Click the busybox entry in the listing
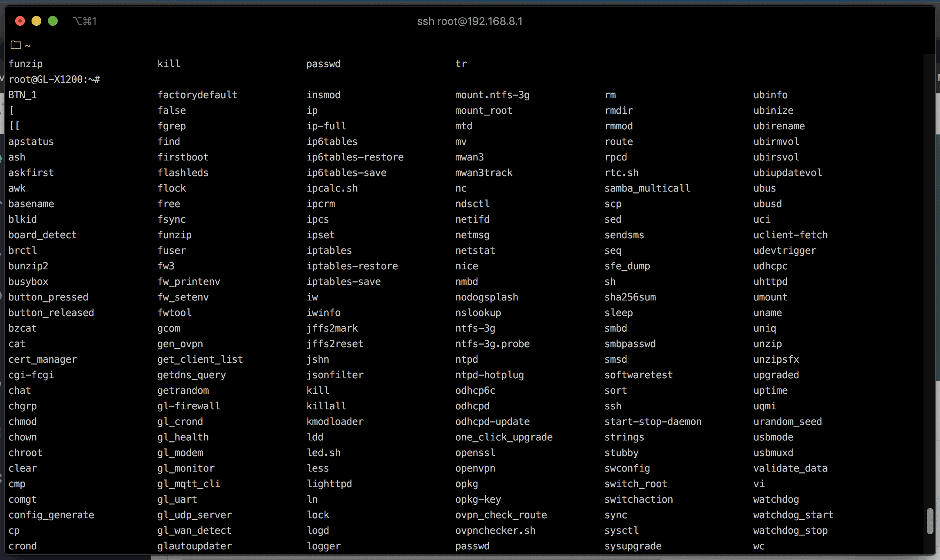This screenshot has width=940, height=560. click(x=28, y=282)
